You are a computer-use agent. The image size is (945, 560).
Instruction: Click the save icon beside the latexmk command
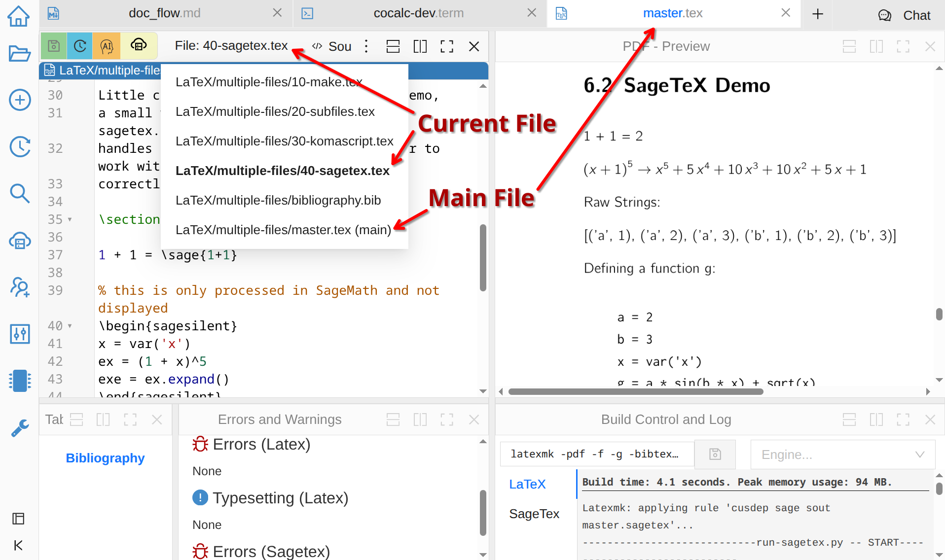(715, 454)
